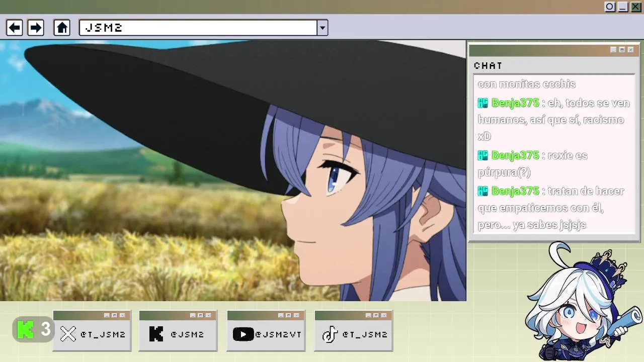644x362 pixels.
Task: Minimize the chat panel window
Action: tap(613, 50)
